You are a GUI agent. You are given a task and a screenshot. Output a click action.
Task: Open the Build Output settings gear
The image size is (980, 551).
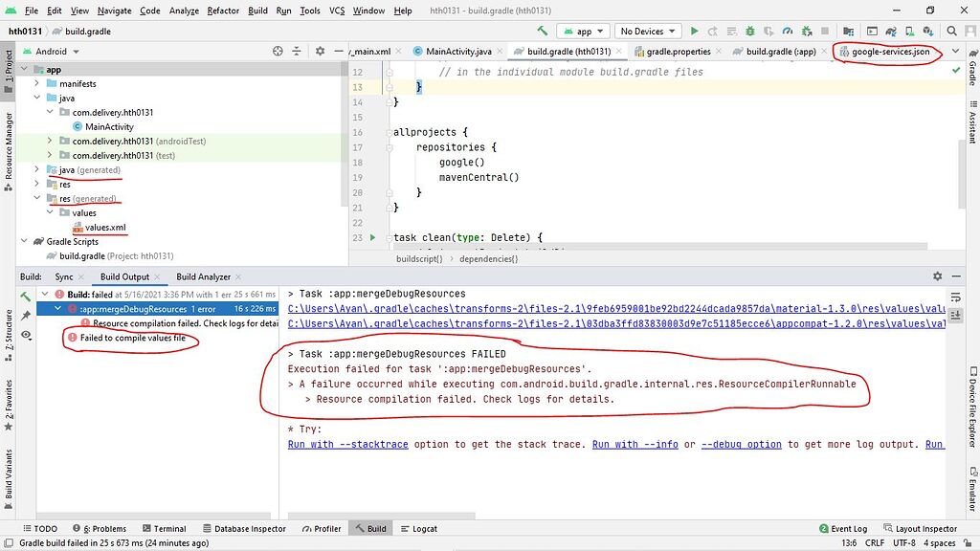click(936, 275)
